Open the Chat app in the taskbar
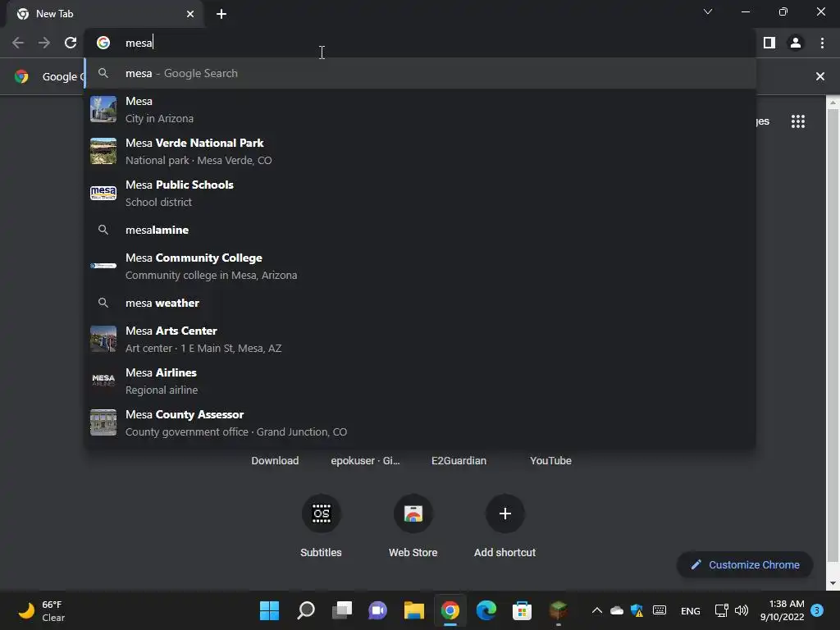The width and height of the screenshot is (840, 630). tap(377, 610)
